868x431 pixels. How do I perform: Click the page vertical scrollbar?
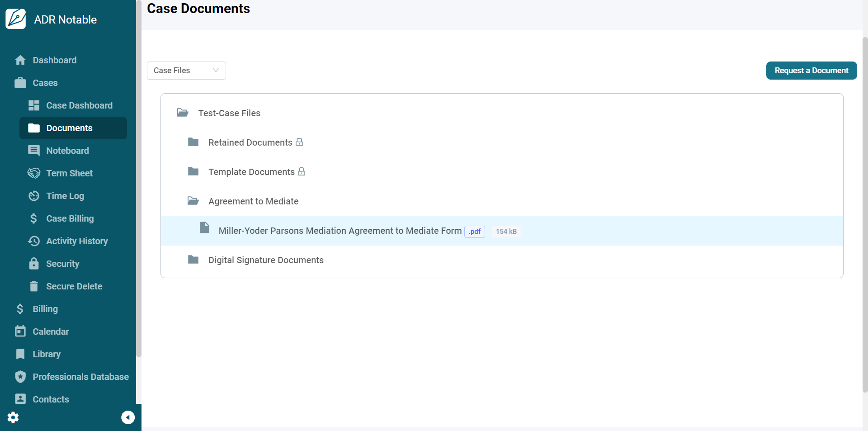[865, 213]
